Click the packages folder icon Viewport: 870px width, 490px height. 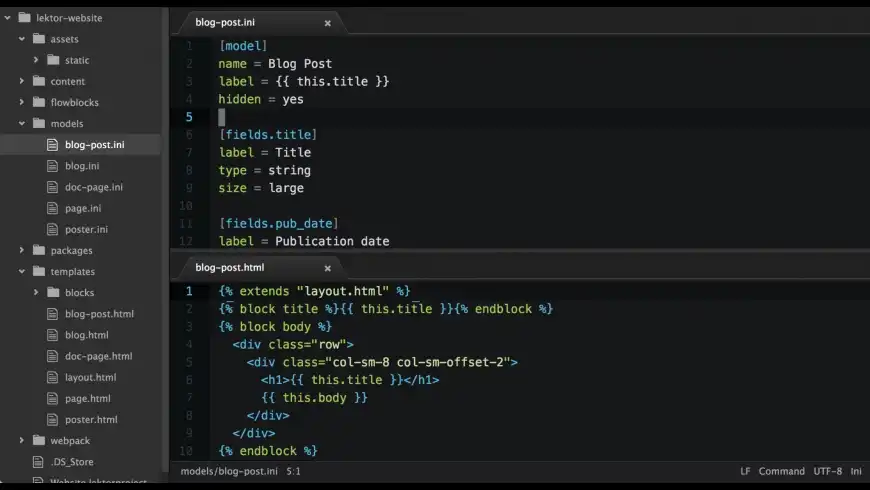pos(39,250)
